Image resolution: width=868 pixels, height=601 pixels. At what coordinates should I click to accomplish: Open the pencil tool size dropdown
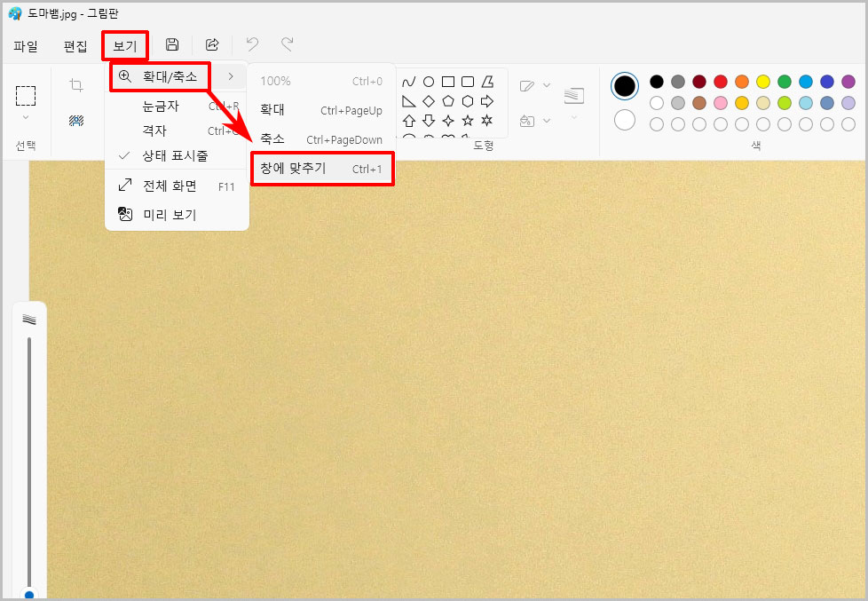pyautogui.click(x=545, y=84)
